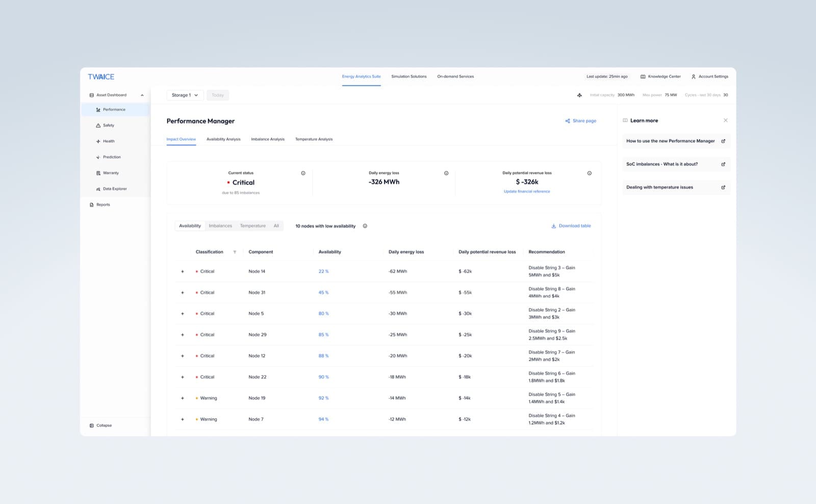Viewport: 816px width, 504px height.
Task: Show info for Daily potential revenue loss
Action: tap(589, 173)
